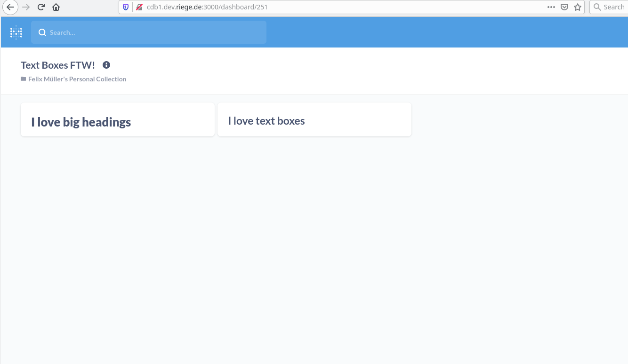Open the dashboard info panel via the info icon
The width and height of the screenshot is (628, 364).
click(106, 65)
